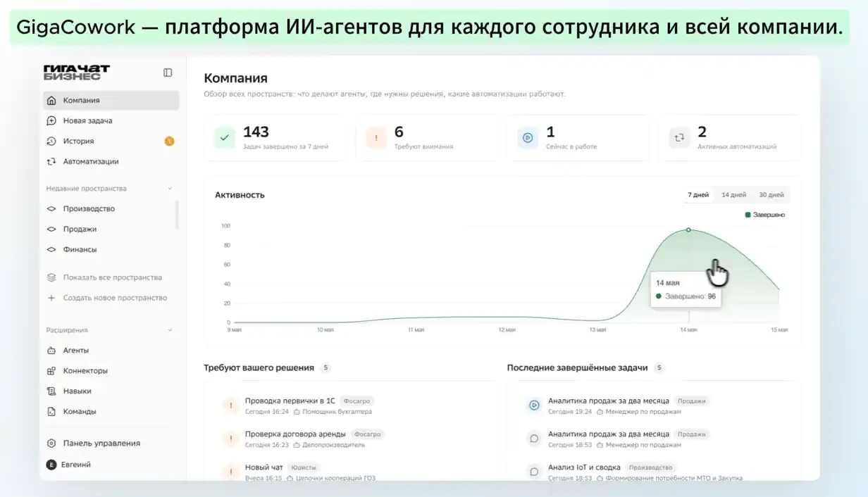Click Показать все пространства
The image size is (868, 497).
point(112,277)
